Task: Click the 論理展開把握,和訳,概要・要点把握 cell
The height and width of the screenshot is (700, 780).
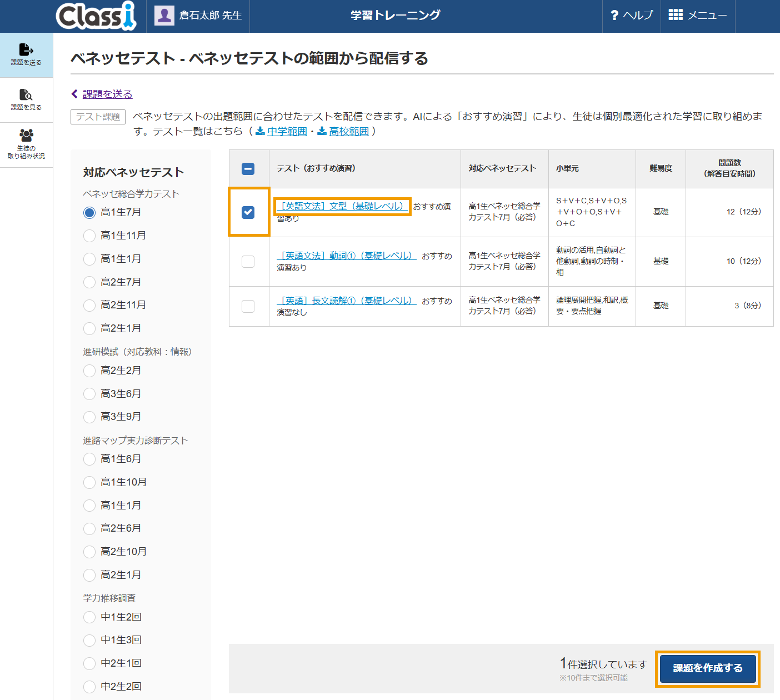Action: pos(592,306)
